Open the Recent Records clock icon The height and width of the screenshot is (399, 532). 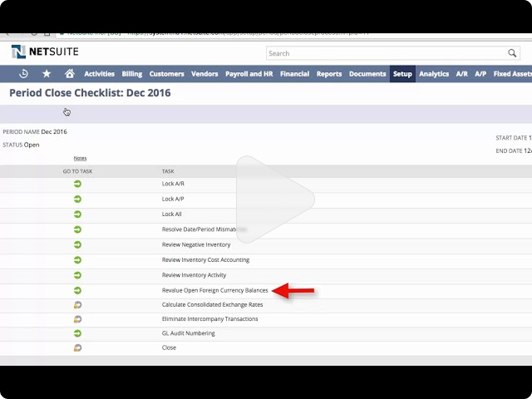pyautogui.click(x=23, y=74)
